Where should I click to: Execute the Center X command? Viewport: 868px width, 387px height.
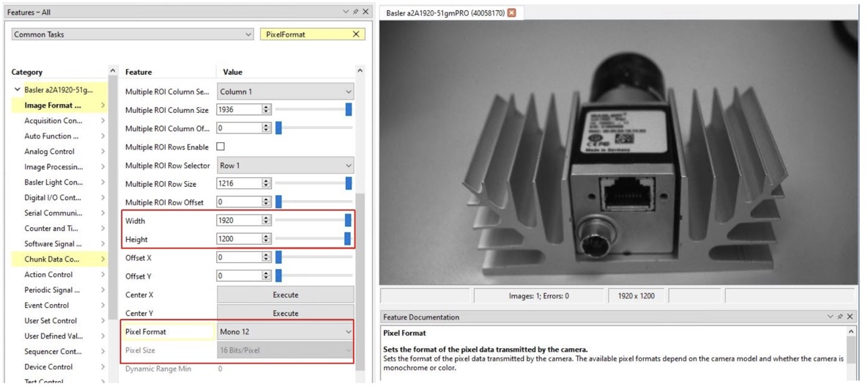pyautogui.click(x=285, y=295)
